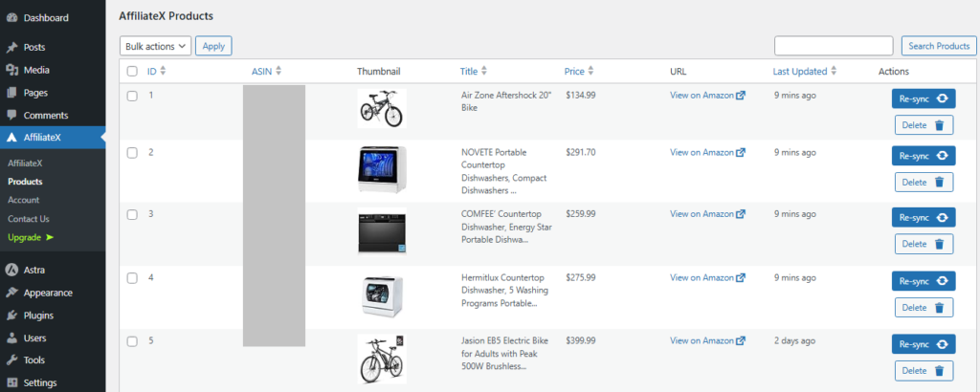Image resolution: width=980 pixels, height=392 pixels.
Task: Click the Posts pin icon
Action: (x=11, y=48)
